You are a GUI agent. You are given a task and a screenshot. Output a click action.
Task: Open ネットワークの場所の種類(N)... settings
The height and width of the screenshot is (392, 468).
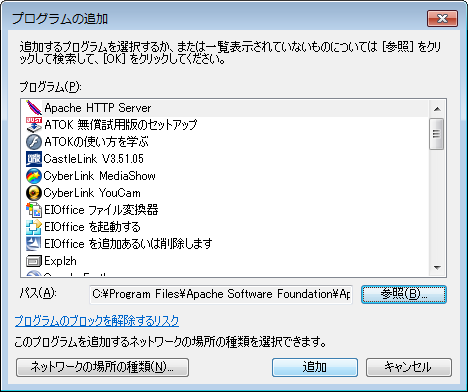[x=102, y=367]
